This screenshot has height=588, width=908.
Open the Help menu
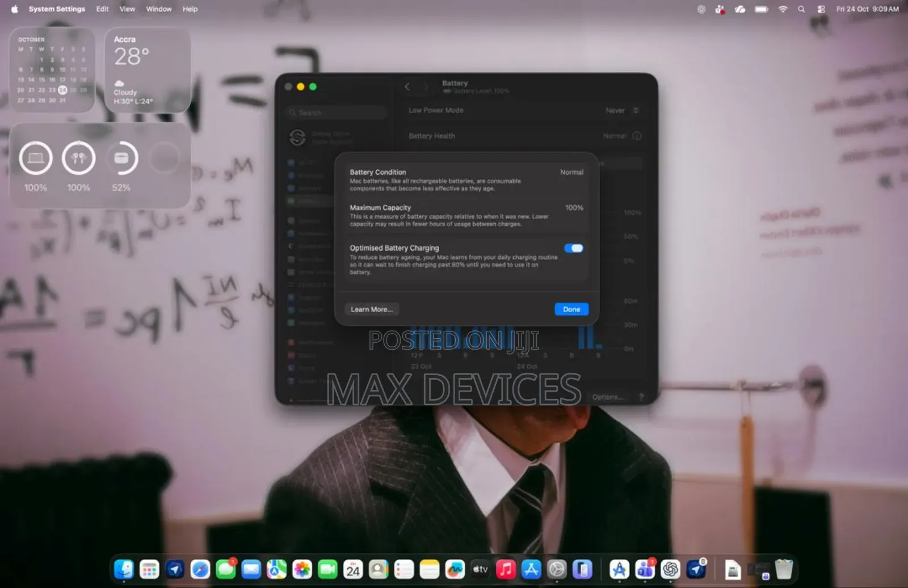click(x=190, y=9)
